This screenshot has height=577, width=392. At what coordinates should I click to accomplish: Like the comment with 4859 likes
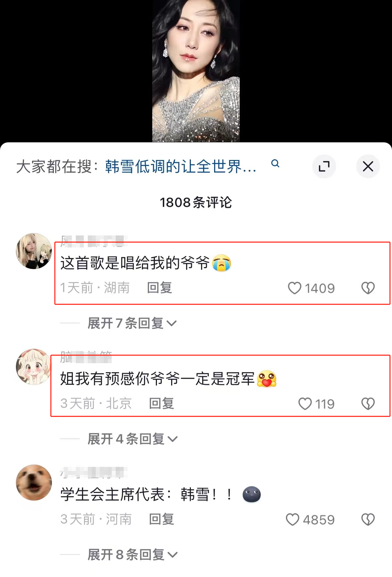pyautogui.click(x=293, y=519)
